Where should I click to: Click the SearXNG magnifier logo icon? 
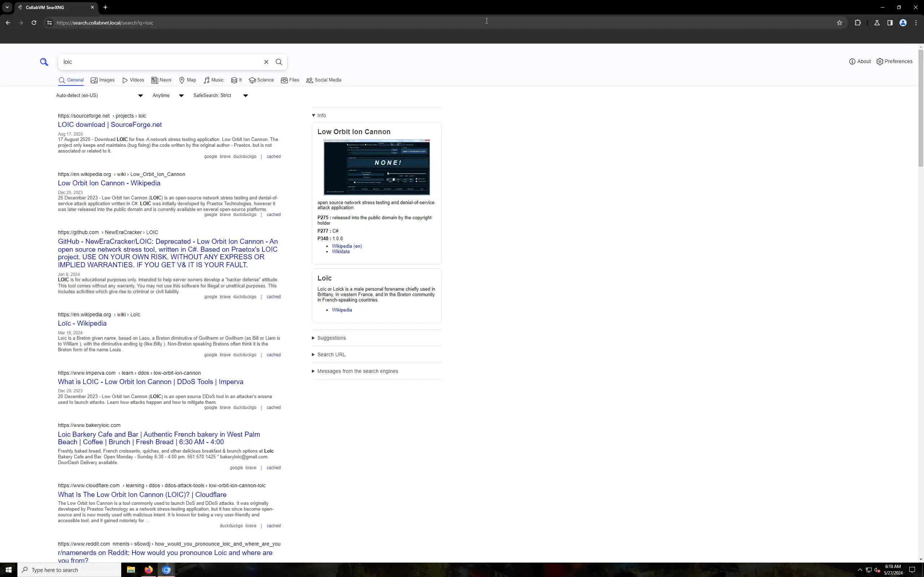tap(44, 62)
